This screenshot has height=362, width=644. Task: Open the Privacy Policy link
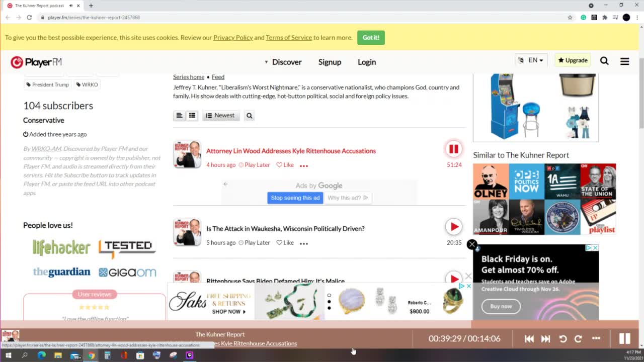tap(233, 38)
